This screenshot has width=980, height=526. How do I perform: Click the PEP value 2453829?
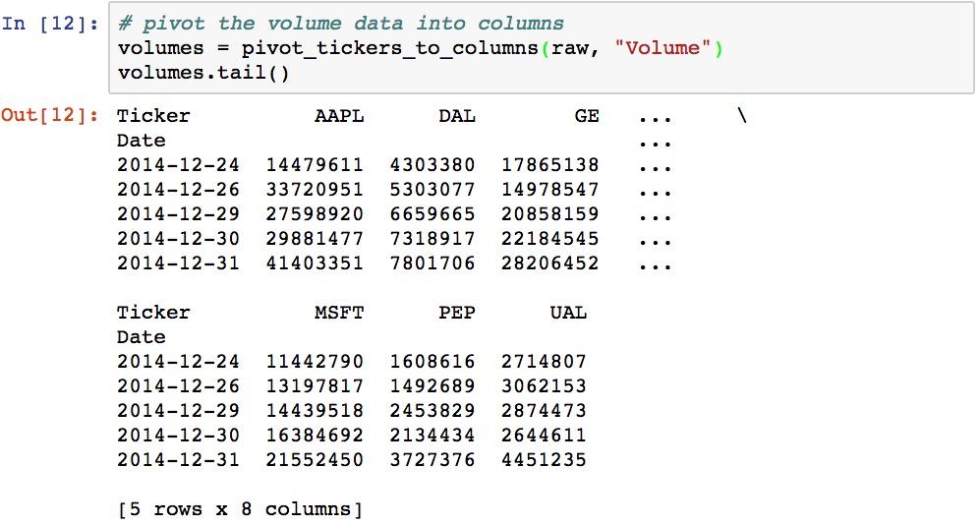pos(432,410)
